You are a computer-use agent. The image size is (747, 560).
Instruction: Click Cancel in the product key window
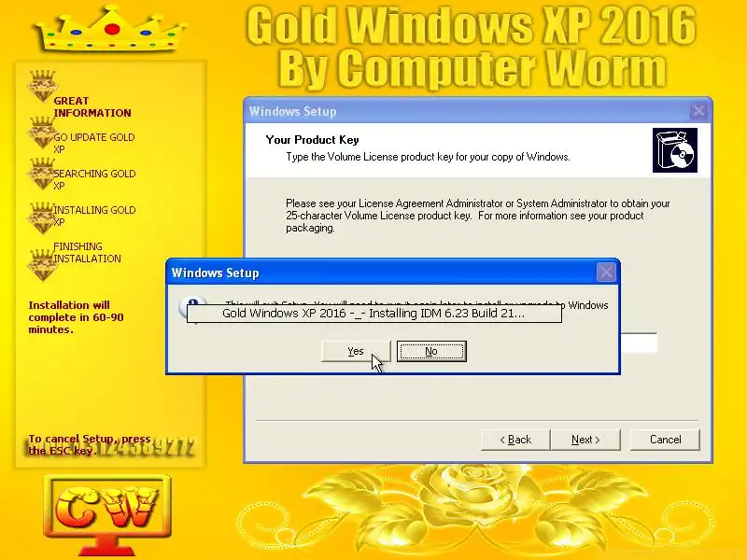[665, 440]
